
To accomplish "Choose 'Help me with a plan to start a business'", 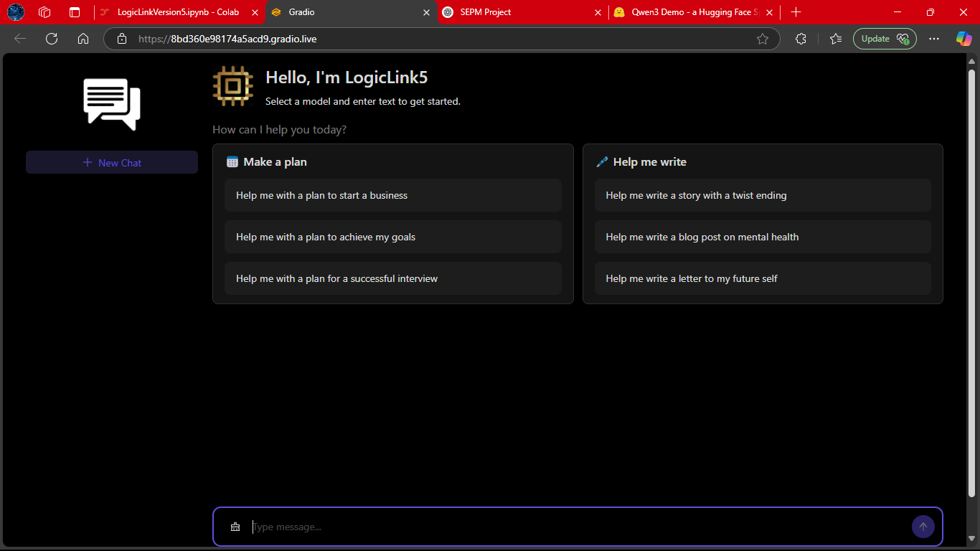I will 393,195.
